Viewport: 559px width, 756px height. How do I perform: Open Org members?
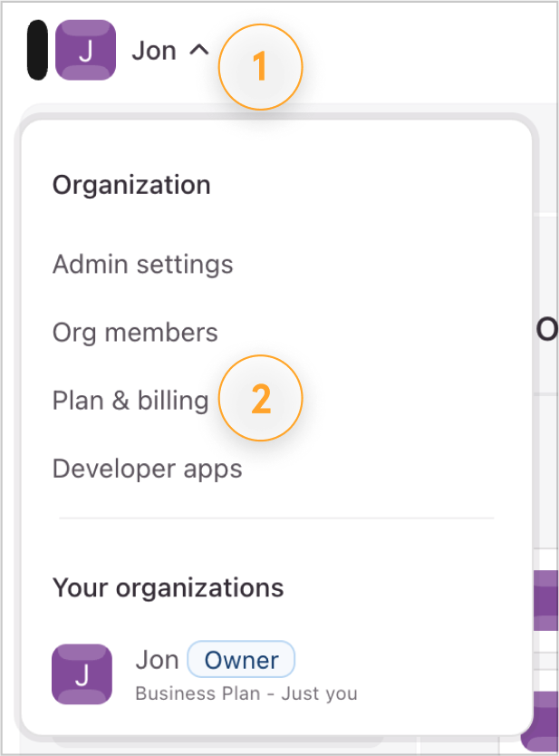[x=135, y=333]
